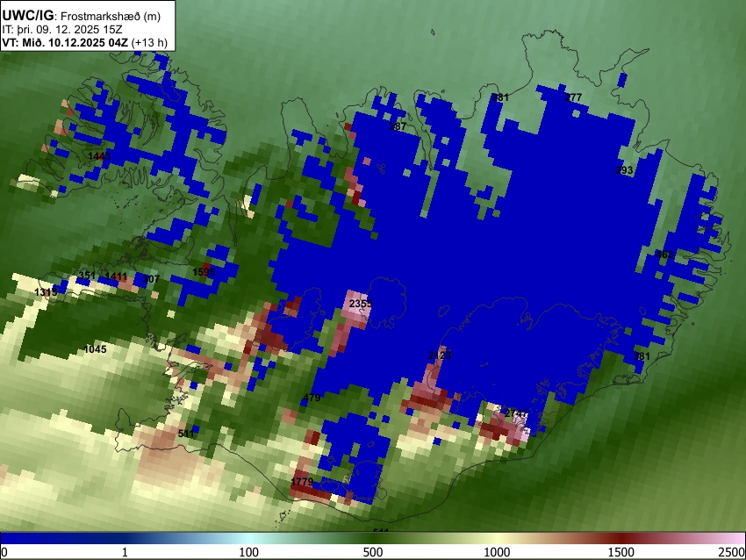Click the map value 463 near the east fjords
This screenshot has height=560, width=746.
pos(664,254)
